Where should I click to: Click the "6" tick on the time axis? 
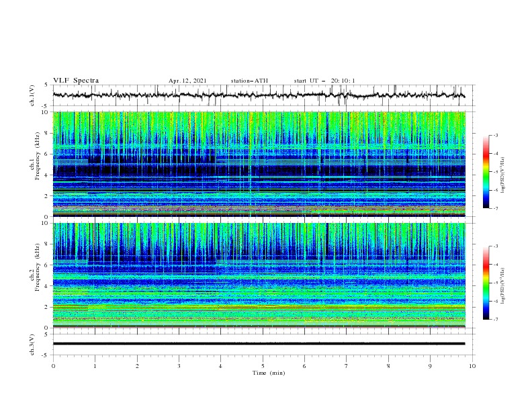(x=305, y=366)
